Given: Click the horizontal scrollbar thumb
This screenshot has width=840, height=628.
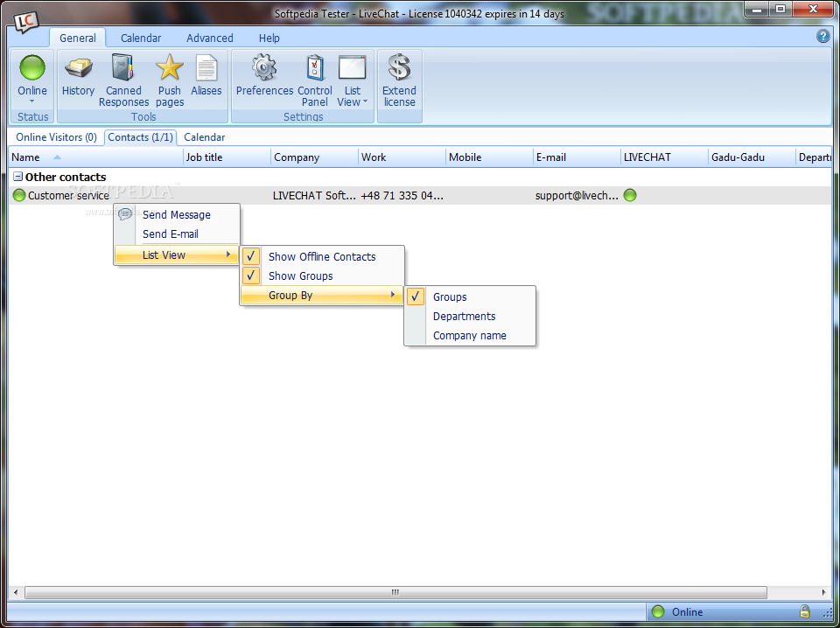Looking at the screenshot, I should [395, 592].
